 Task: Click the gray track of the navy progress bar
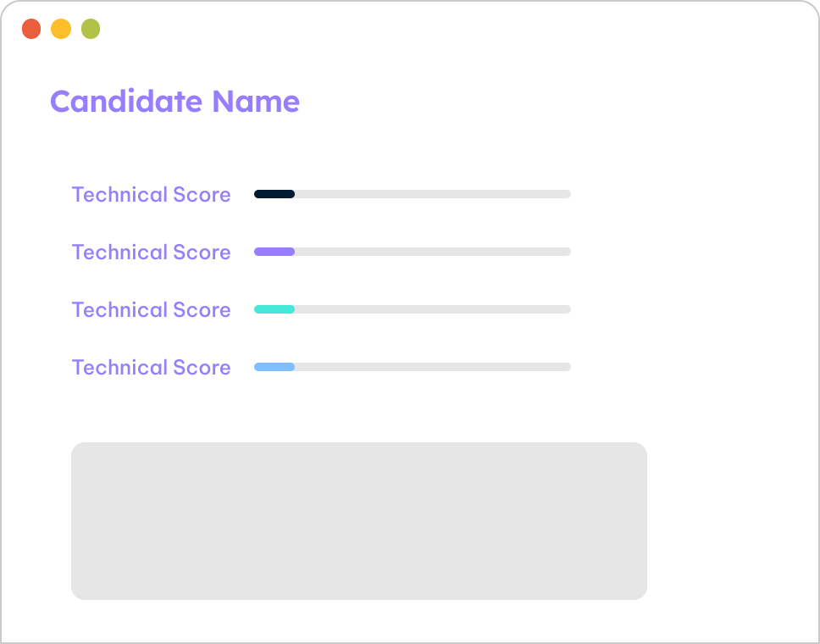[x=433, y=194]
